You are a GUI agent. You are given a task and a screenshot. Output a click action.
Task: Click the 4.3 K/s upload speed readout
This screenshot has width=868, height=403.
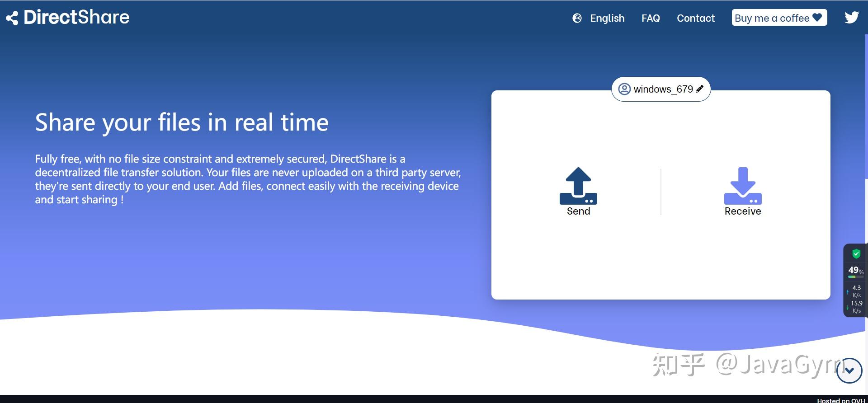pyautogui.click(x=856, y=291)
